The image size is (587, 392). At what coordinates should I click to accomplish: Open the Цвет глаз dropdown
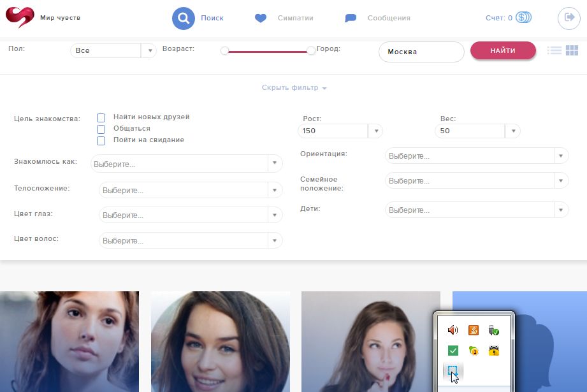tap(191, 215)
